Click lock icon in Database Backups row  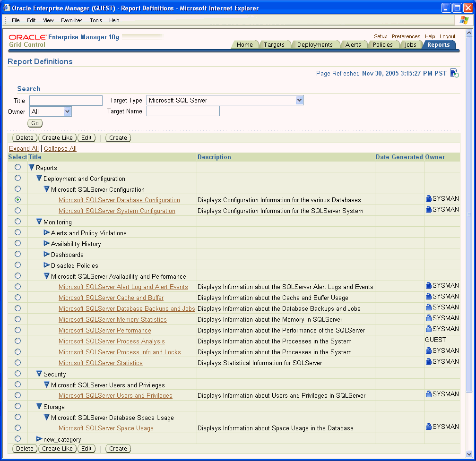(x=429, y=307)
